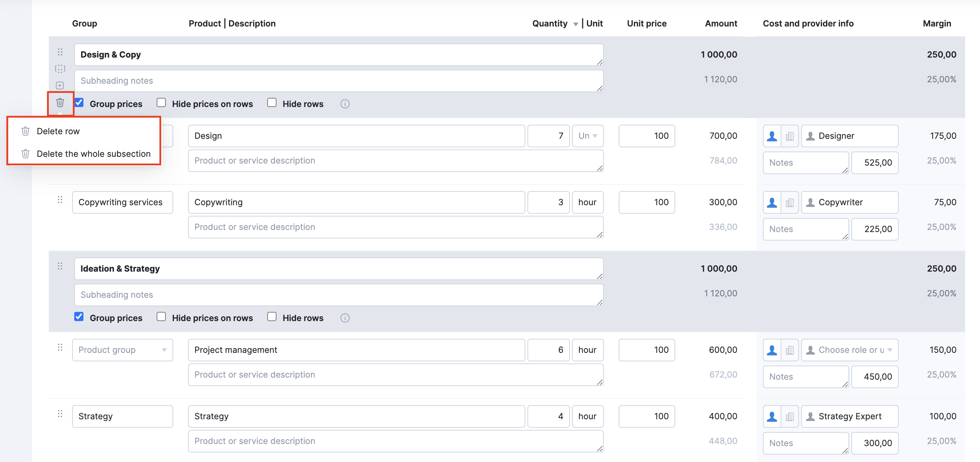Click the description field under Design

click(x=396, y=161)
